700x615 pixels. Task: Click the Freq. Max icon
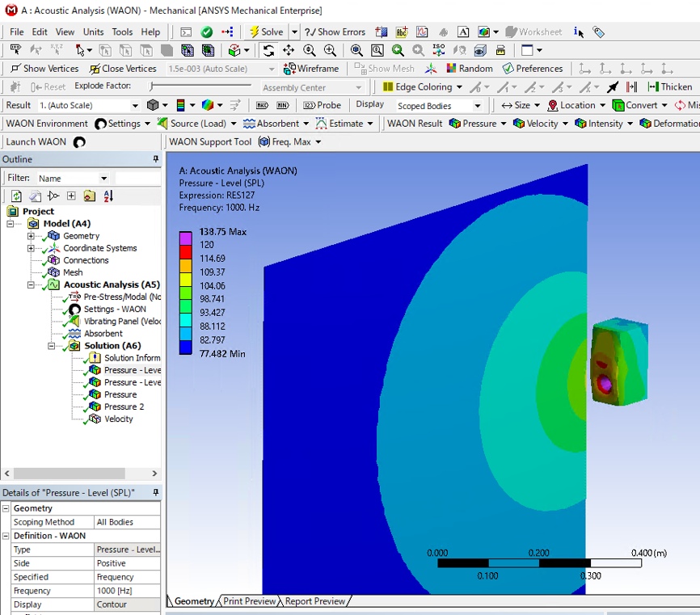[x=264, y=142]
